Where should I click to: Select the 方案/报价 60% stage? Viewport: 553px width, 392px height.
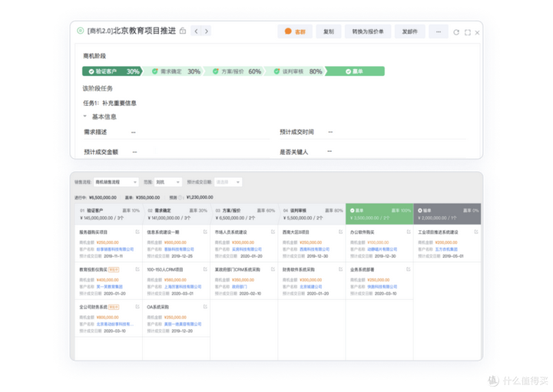pos(233,71)
